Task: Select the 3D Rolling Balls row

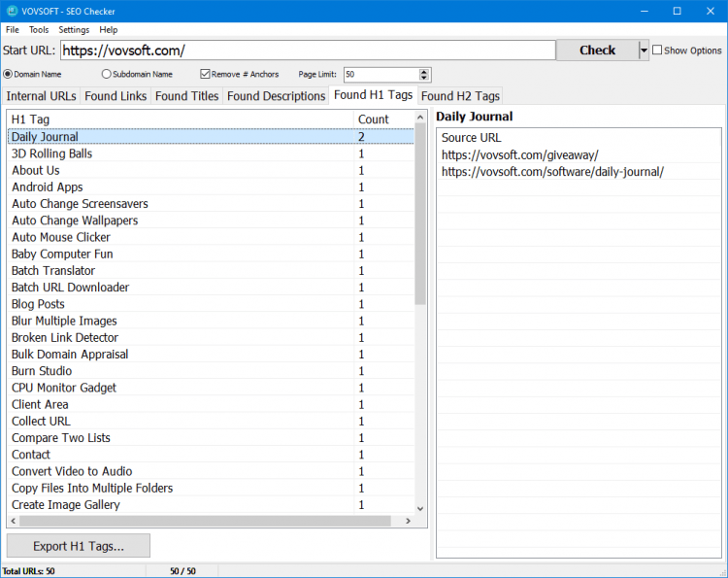Action: point(211,153)
